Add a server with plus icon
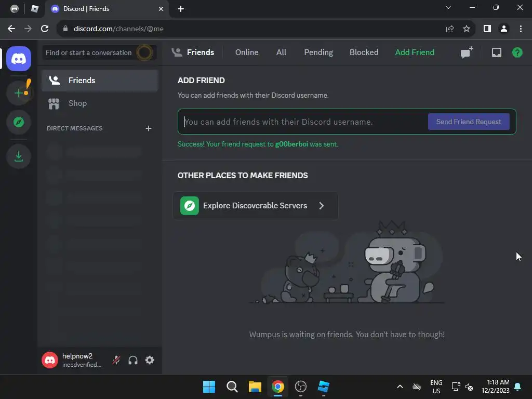Screen dimensions: 532x399 coord(19,92)
